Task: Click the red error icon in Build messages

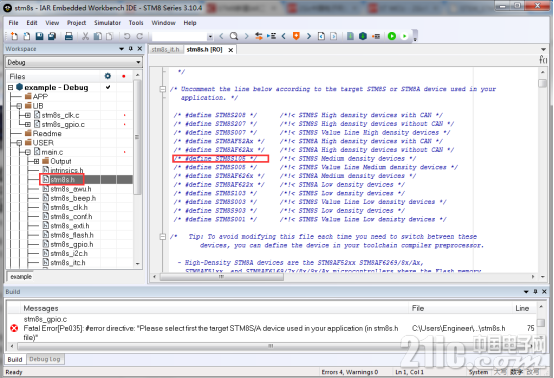Action: point(14,328)
